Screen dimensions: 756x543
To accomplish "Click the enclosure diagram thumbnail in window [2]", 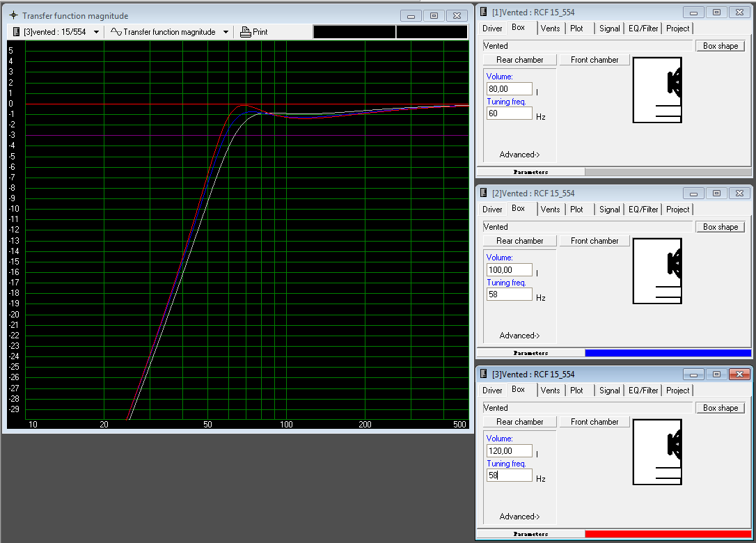I will 657,271.
